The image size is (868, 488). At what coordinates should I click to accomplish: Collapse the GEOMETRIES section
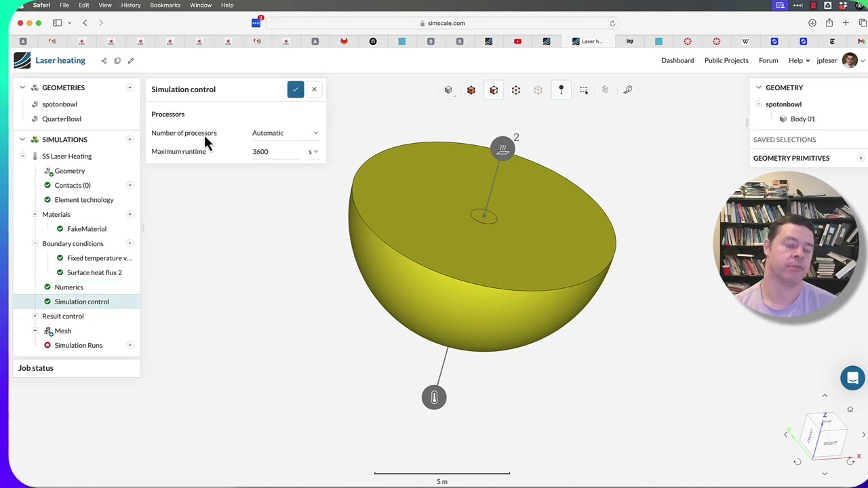point(22,87)
